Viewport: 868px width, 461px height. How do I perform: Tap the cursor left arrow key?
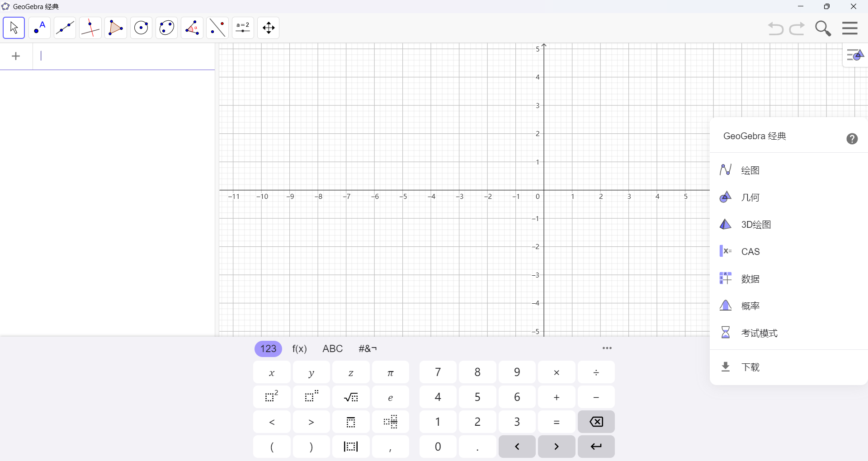point(517,447)
